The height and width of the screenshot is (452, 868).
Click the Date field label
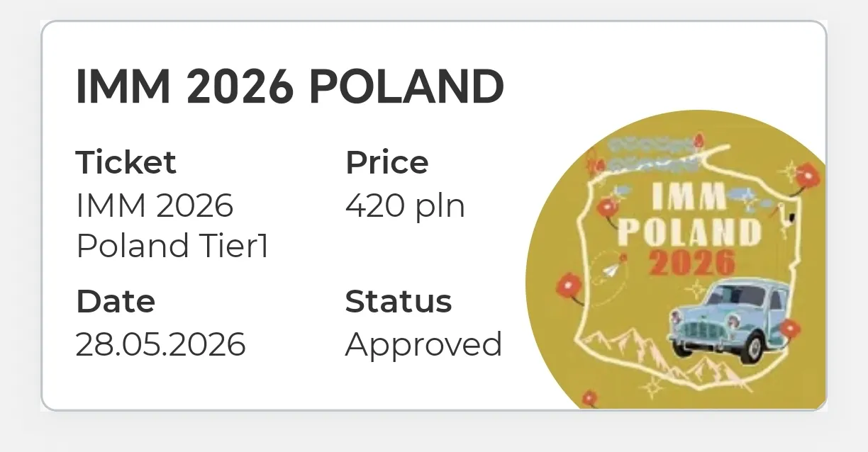(115, 301)
